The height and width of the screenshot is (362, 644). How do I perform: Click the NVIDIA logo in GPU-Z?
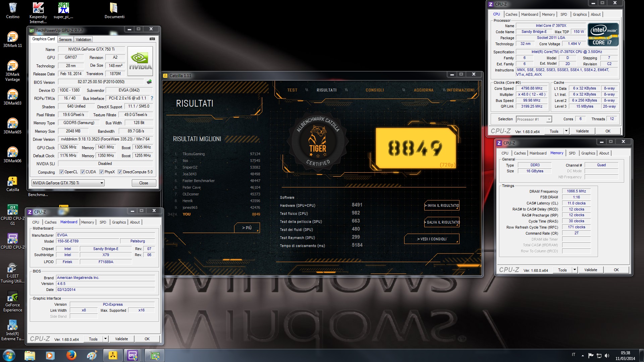tap(140, 62)
